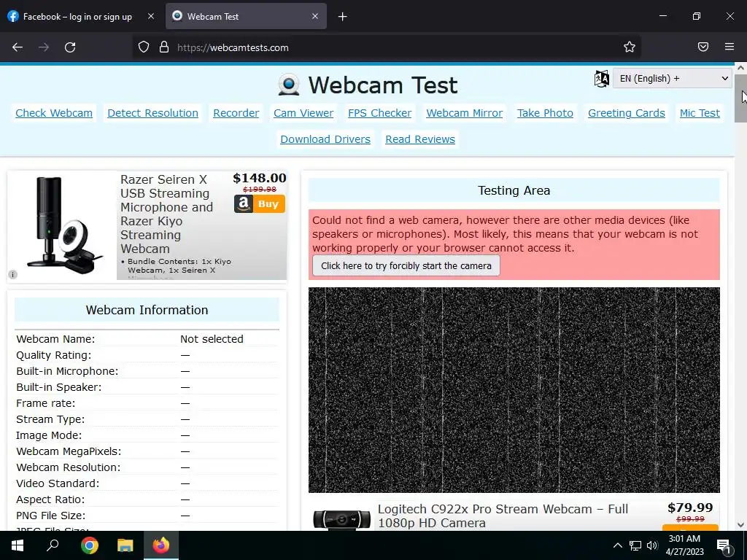Reload the page with the refresh icon
This screenshot has height=560, width=747.
tap(70, 47)
